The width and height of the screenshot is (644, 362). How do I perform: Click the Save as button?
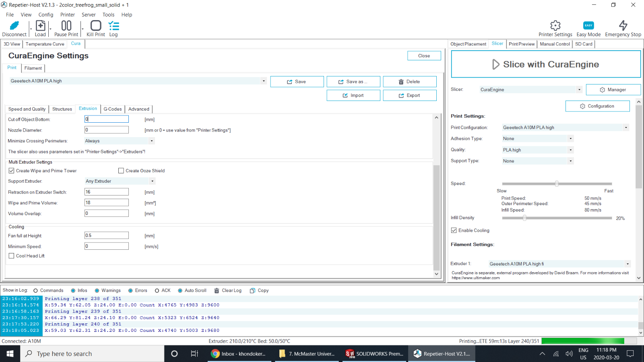coord(353,82)
